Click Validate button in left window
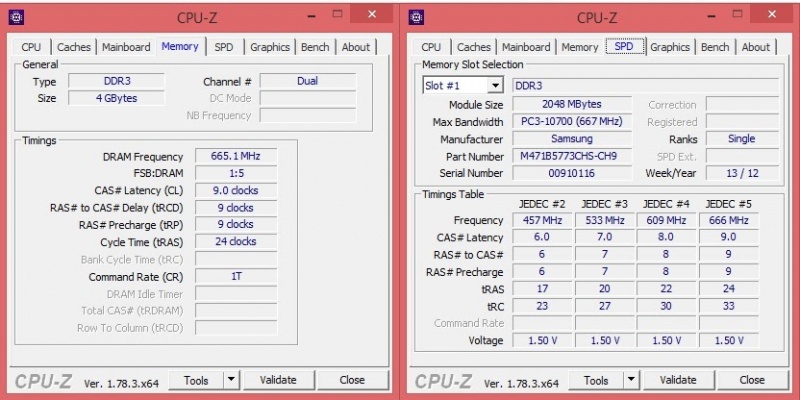Screen dimensions: 800x400 click(278, 380)
